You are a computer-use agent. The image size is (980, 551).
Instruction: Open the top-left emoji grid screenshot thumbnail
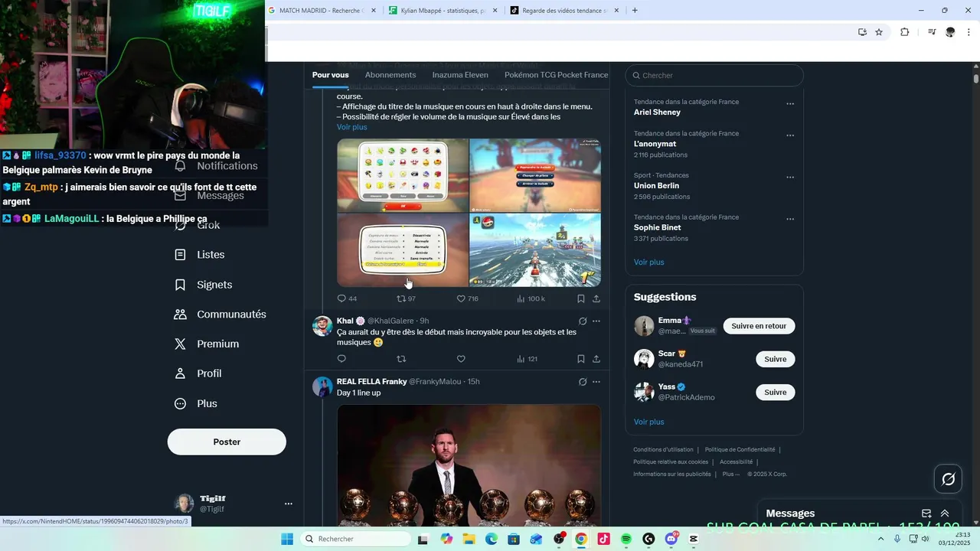point(403,175)
